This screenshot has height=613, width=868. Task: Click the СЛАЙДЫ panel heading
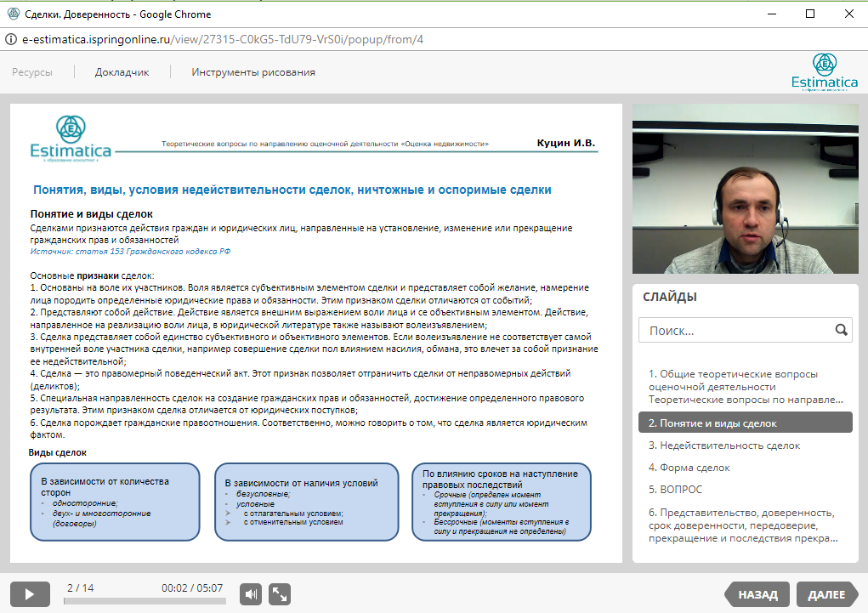(669, 297)
